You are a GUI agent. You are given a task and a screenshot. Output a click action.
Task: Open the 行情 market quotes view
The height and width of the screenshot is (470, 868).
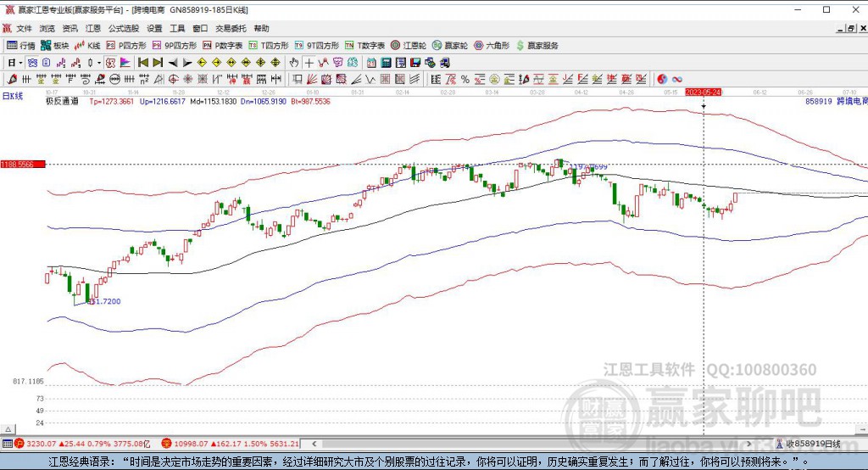(x=20, y=46)
